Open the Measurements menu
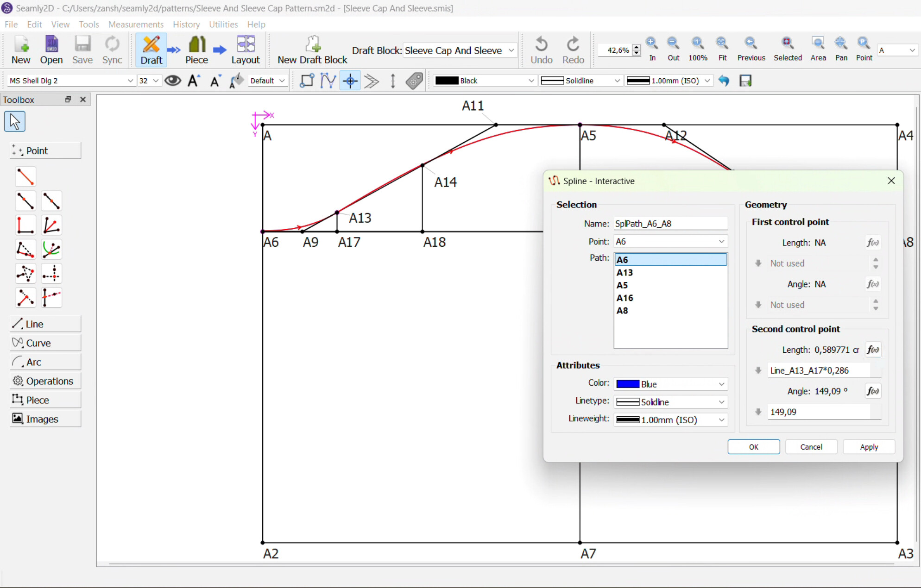 [x=136, y=24]
